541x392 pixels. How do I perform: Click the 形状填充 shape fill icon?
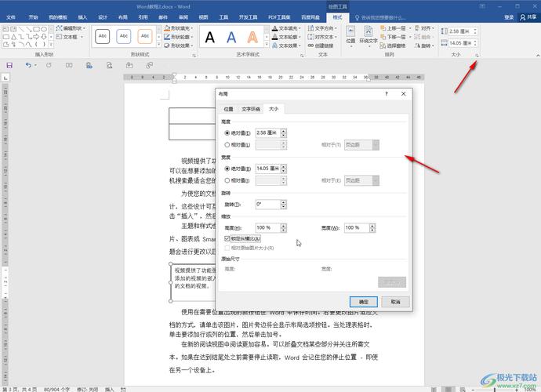(167, 28)
